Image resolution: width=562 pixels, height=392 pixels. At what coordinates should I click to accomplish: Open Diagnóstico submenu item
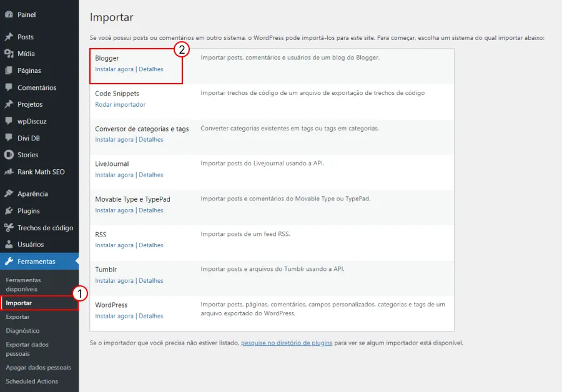tap(22, 331)
